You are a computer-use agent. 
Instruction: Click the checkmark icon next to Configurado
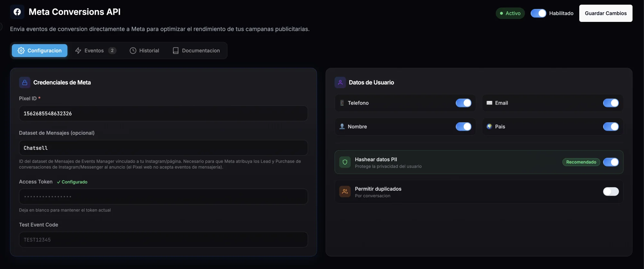point(59,182)
